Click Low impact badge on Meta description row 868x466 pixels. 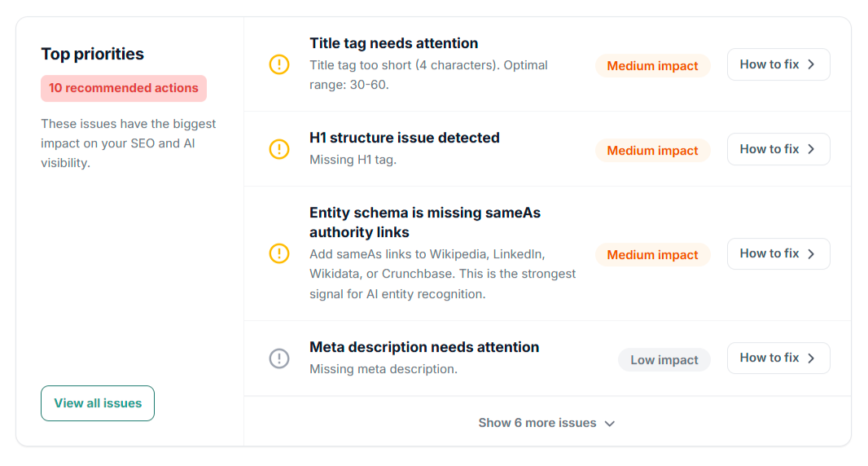pos(664,360)
